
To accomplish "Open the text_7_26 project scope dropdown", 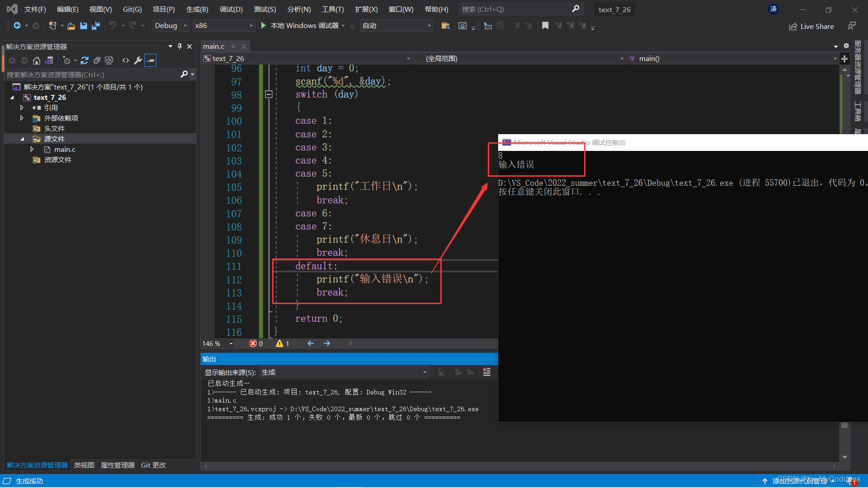I will click(307, 59).
